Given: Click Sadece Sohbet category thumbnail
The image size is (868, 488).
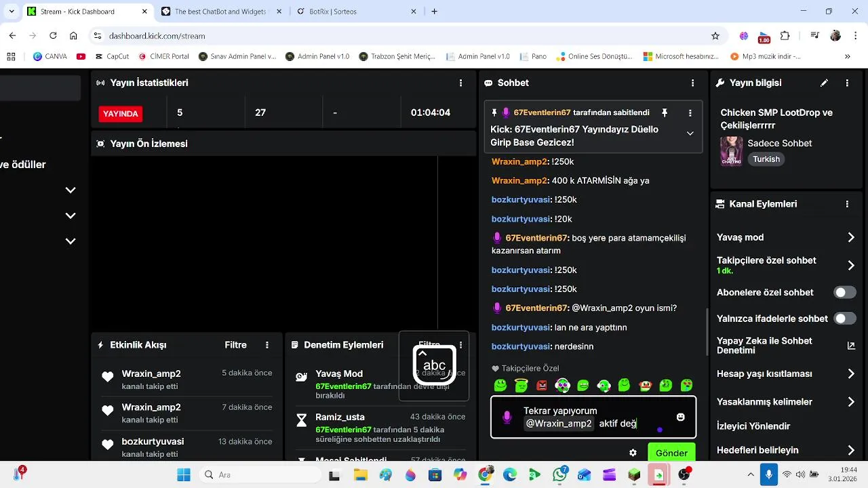Looking at the screenshot, I should [x=731, y=150].
